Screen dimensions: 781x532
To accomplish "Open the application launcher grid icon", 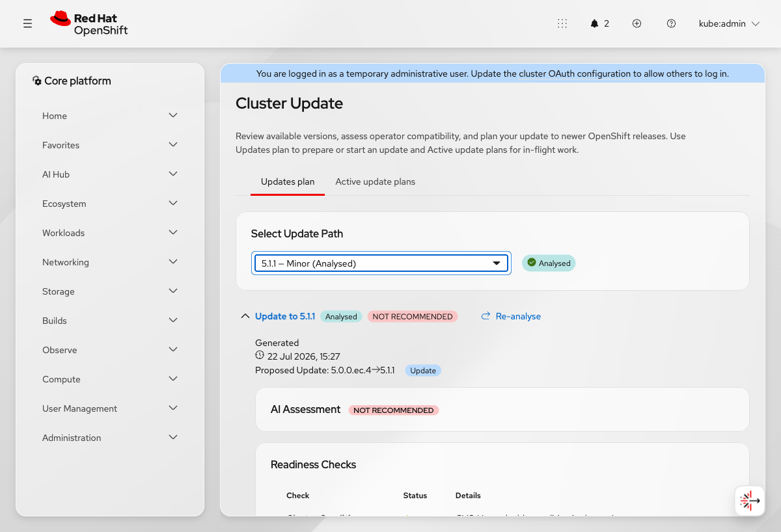I will (562, 23).
